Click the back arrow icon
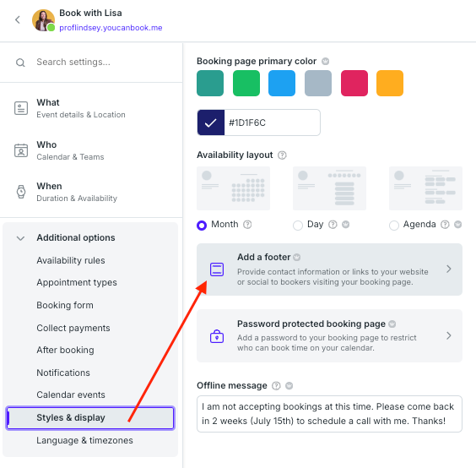476x468 pixels. tap(18, 20)
